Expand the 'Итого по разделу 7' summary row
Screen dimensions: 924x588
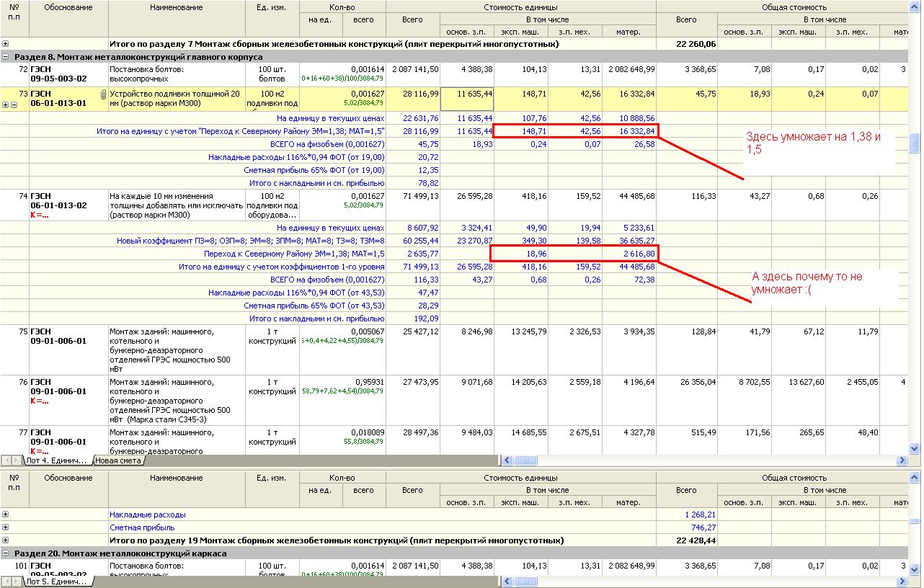click(6, 44)
